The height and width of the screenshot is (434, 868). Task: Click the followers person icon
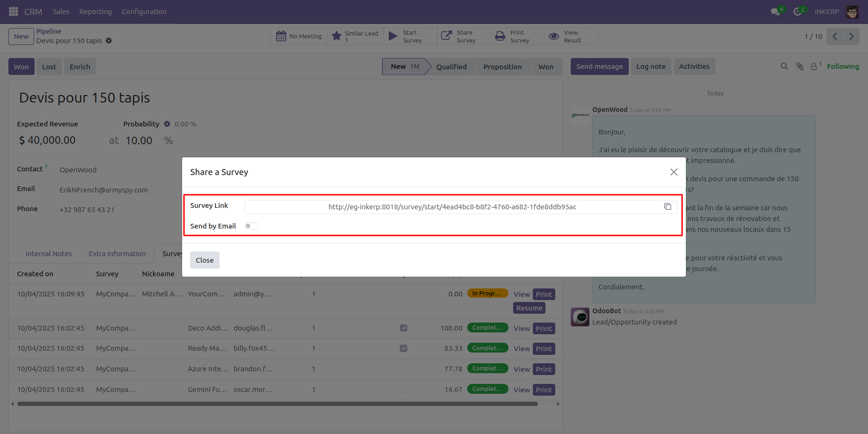[816, 66]
